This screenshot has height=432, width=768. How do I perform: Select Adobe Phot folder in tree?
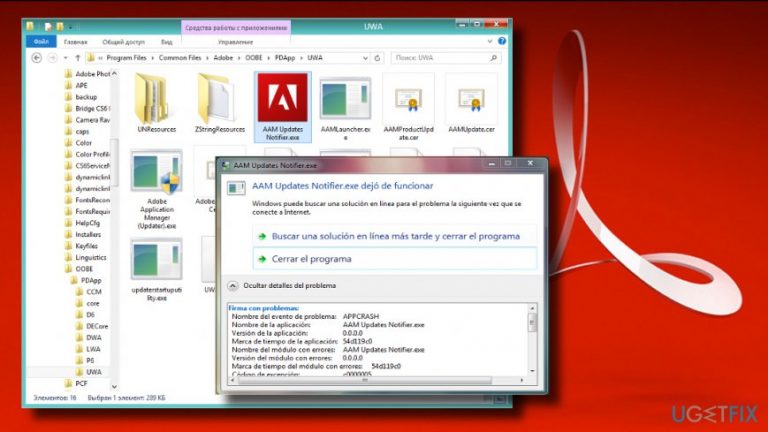point(88,74)
